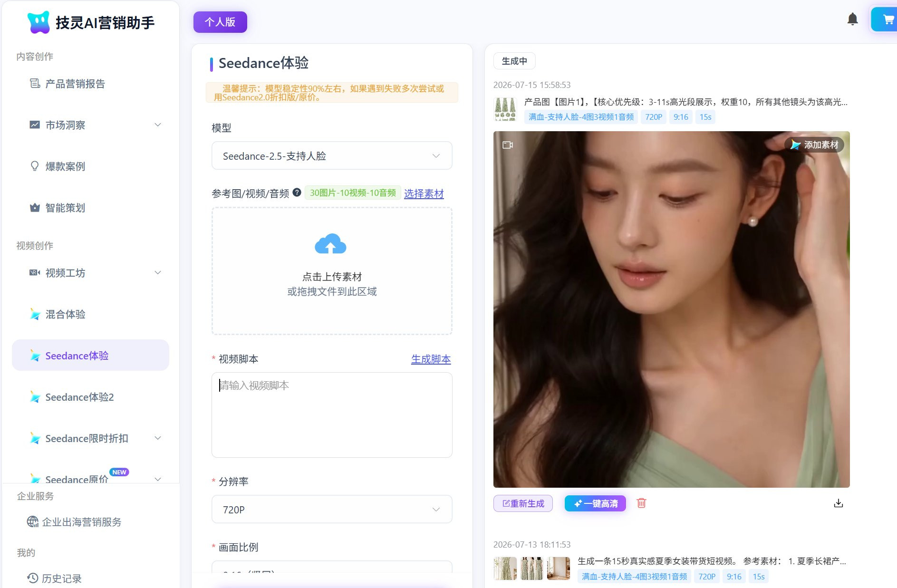
Task: Click the help question mark icon
Action: 297,193
